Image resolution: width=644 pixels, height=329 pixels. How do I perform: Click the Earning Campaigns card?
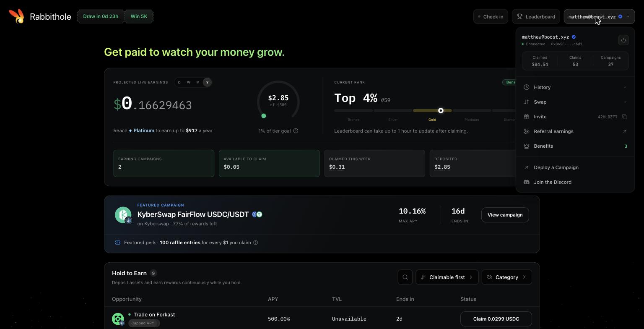tap(164, 163)
